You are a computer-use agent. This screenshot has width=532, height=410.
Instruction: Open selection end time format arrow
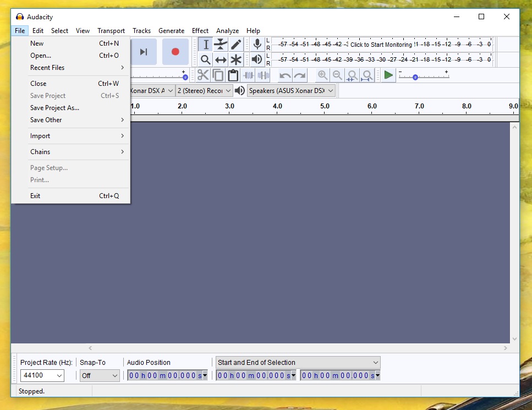[377, 375]
